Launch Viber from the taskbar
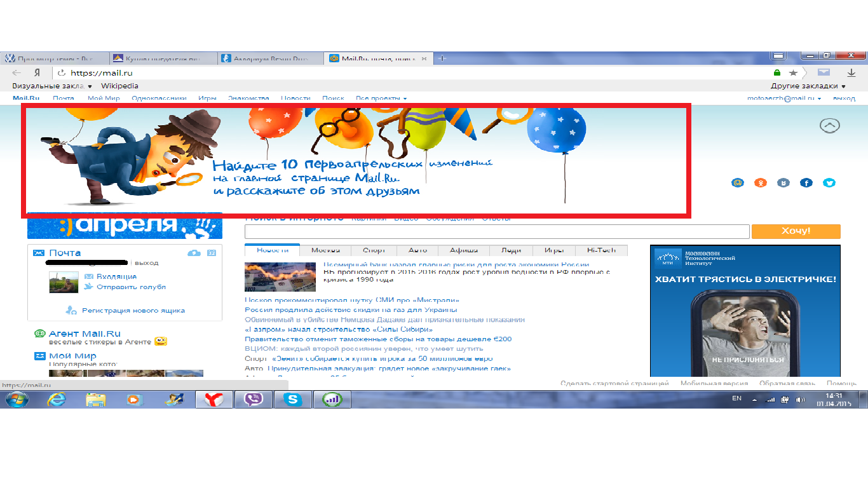Image resolution: width=868 pixels, height=488 pixels. tap(254, 400)
